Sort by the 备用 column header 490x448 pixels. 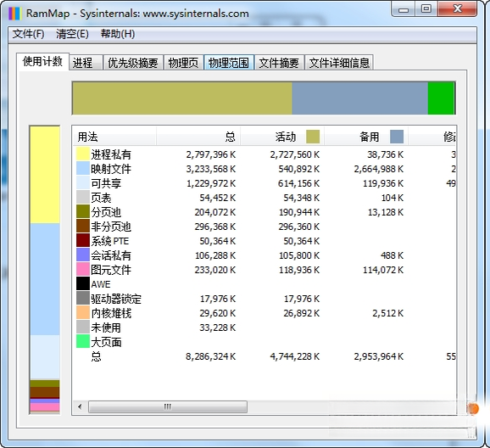(x=366, y=137)
